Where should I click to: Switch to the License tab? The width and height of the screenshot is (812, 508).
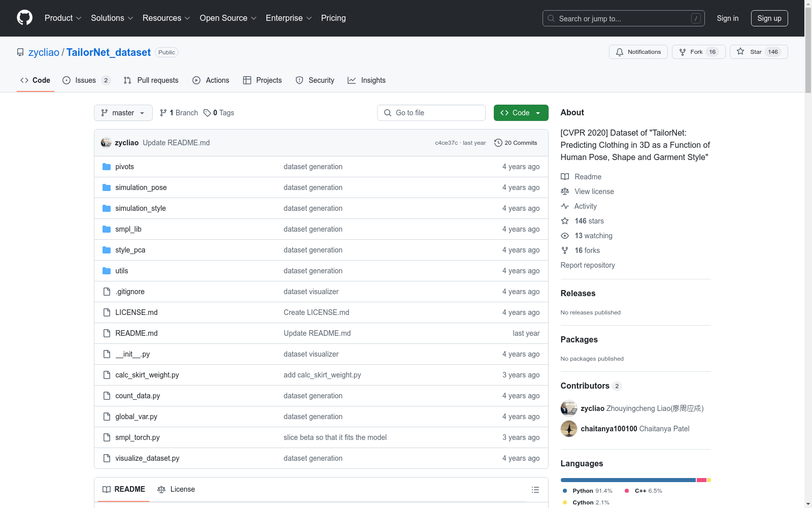tap(176, 489)
